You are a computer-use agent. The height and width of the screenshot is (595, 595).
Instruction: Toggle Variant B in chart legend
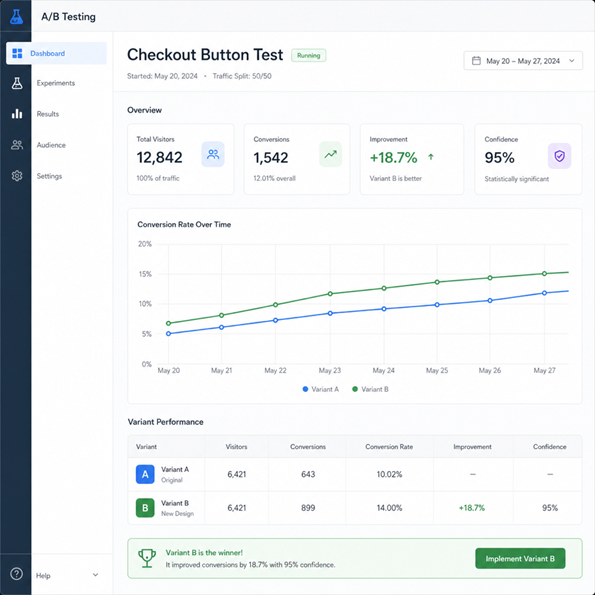pos(370,389)
